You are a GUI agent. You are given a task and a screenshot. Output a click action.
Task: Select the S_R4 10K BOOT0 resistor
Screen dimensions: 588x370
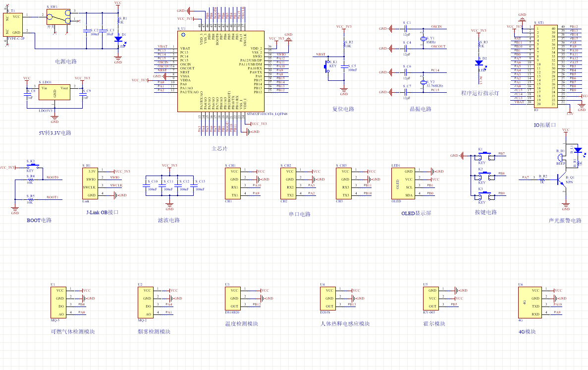30,180
